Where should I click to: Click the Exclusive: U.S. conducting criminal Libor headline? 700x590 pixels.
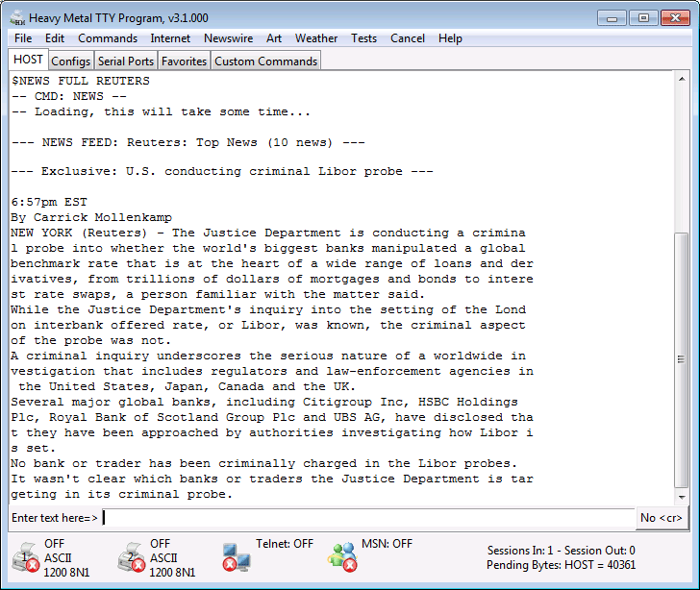tap(222, 171)
